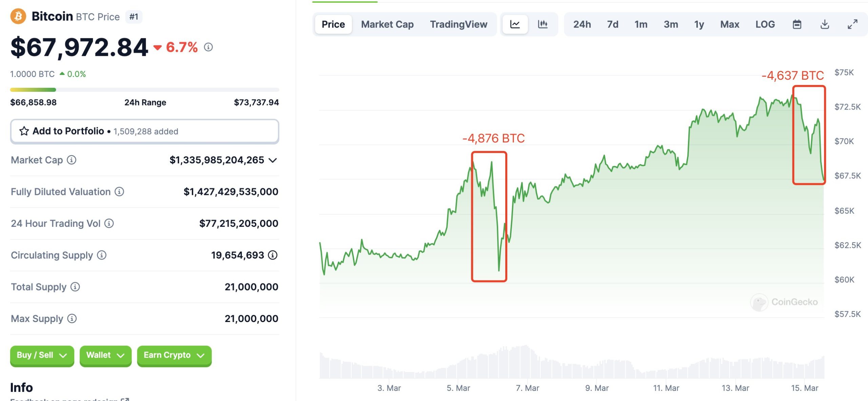Expand the Market Cap value chevron
This screenshot has height=401, width=868.
pyautogui.click(x=273, y=160)
